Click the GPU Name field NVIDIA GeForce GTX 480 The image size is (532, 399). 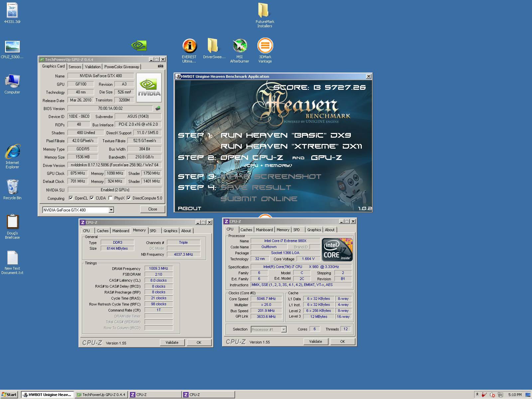coord(101,76)
